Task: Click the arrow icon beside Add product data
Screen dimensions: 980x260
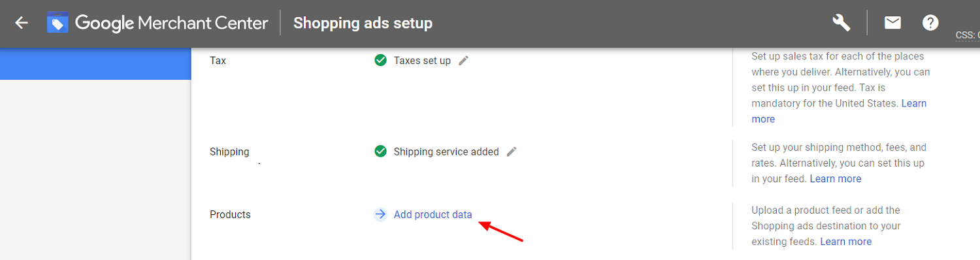Action: pos(380,214)
